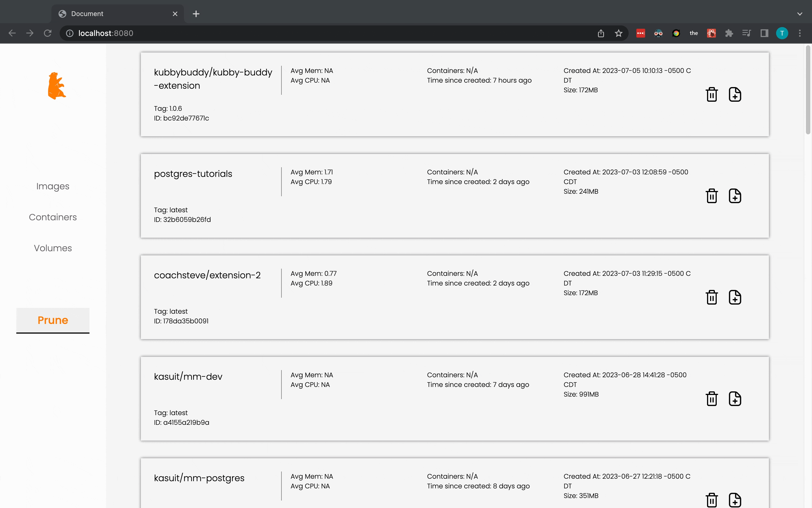The width and height of the screenshot is (812, 508).
Task: Delete the postgres-tutorials image with trash icon
Action: click(711, 196)
